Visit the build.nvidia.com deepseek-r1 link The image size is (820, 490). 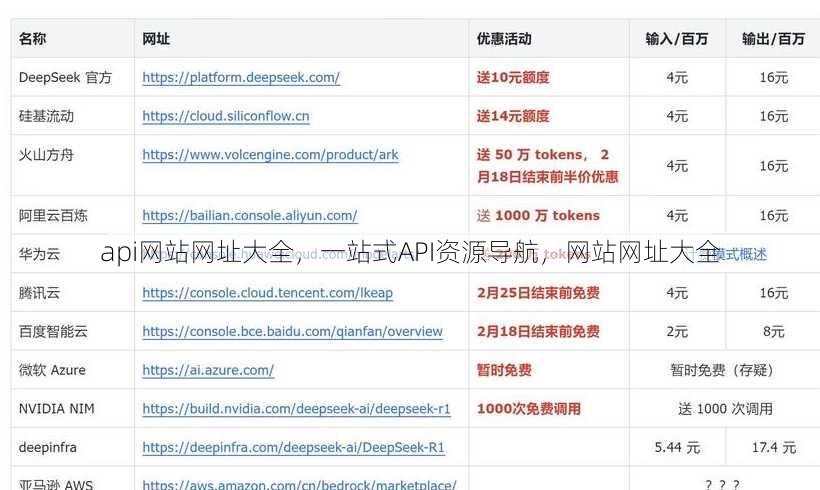click(x=297, y=409)
